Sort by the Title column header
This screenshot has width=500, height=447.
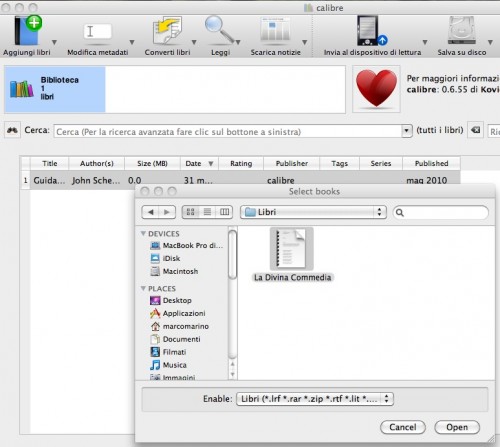tap(50, 163)
